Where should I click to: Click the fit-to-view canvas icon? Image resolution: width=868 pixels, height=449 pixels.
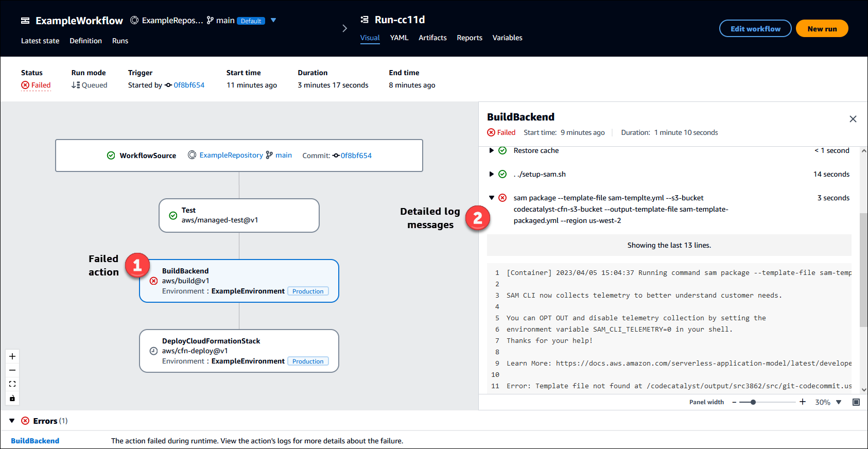[12, 384]
